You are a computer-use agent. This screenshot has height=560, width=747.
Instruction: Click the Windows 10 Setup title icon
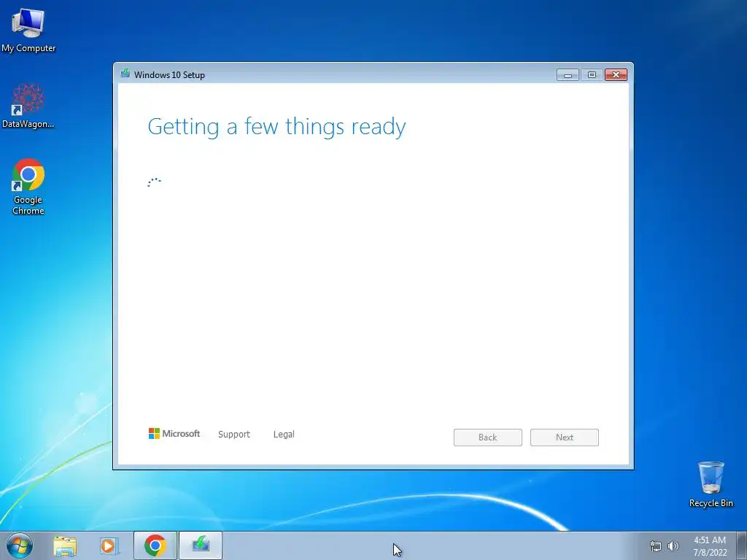pos(125,74)
